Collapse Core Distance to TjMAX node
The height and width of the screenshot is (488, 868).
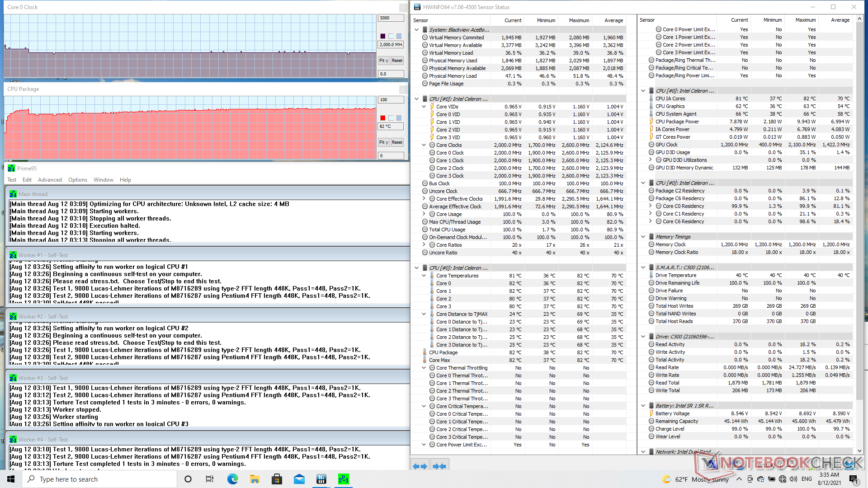(x=424, y=314)
